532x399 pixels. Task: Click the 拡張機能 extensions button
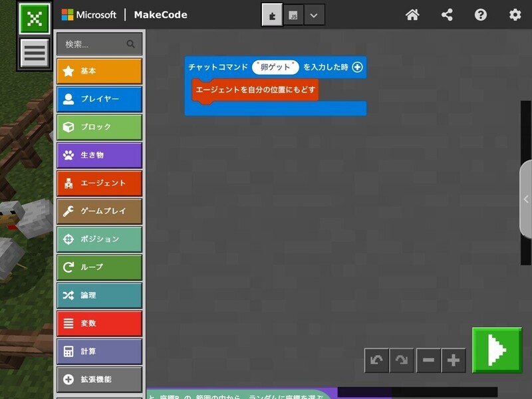99,380
